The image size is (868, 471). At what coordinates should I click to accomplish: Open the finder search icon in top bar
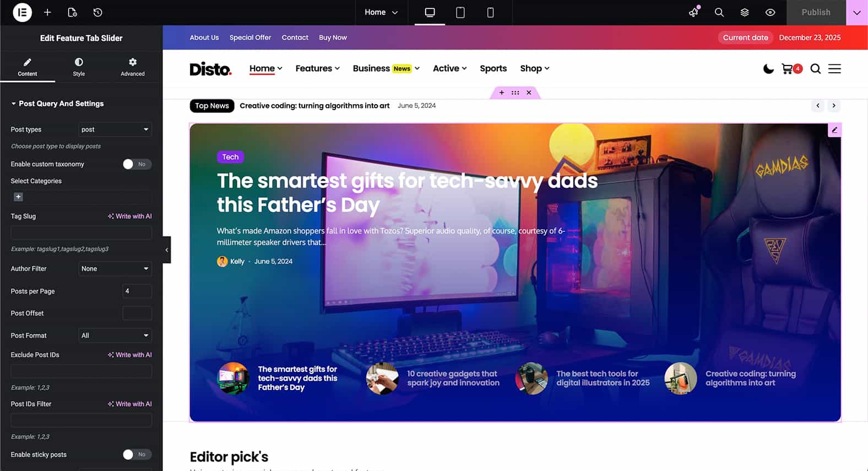pyautogui.click(x=719, y=12)
